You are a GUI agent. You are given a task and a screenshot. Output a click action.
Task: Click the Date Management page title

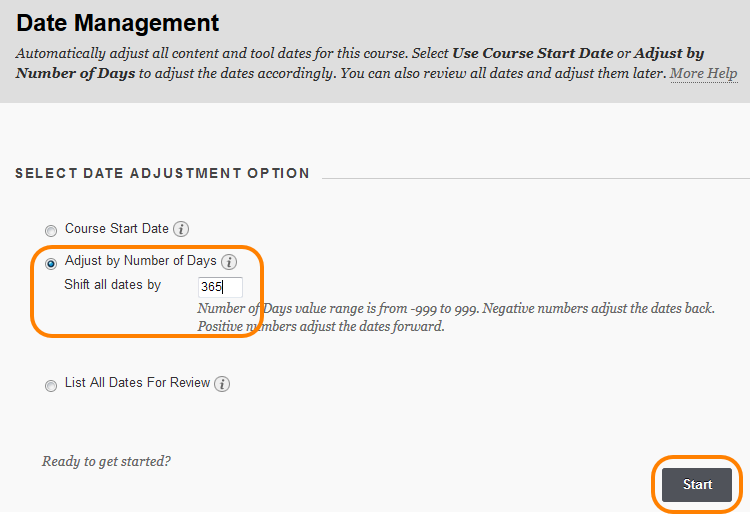[x=118, y=22]
